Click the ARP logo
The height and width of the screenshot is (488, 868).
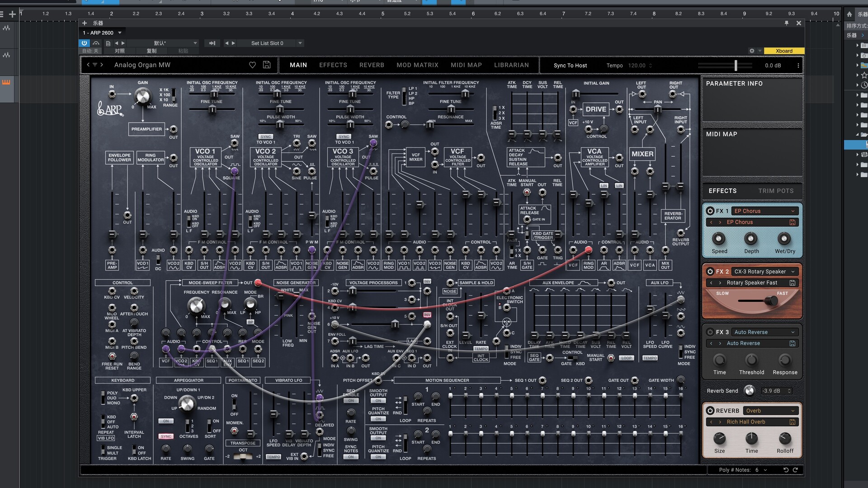[110, 108]
